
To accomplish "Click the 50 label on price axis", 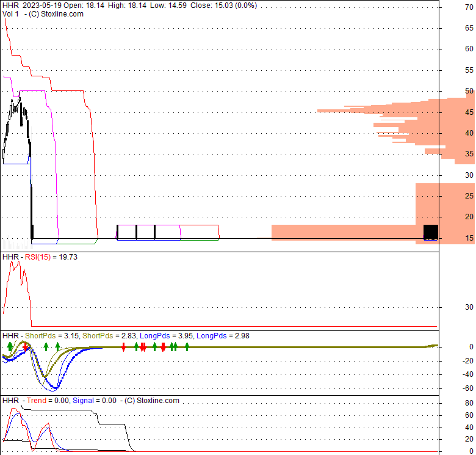I will tap(469, 91).
